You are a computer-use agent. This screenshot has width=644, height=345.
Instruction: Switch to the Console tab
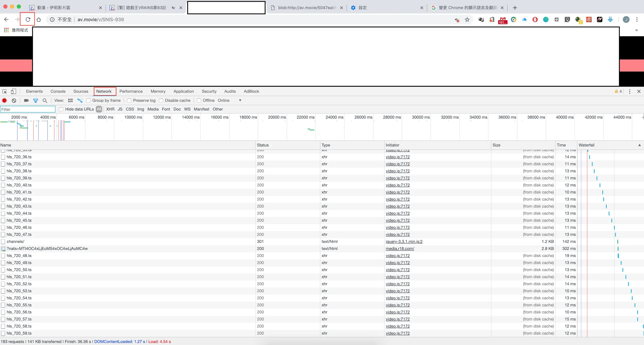pyautogui.click(x=58, y=91)
